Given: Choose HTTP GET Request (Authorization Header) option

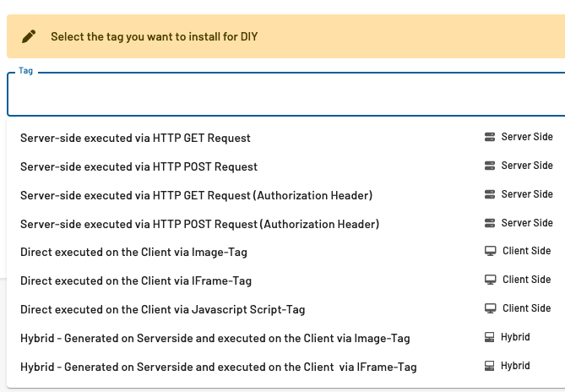Looking at the screenshot, I should [286, 195].
